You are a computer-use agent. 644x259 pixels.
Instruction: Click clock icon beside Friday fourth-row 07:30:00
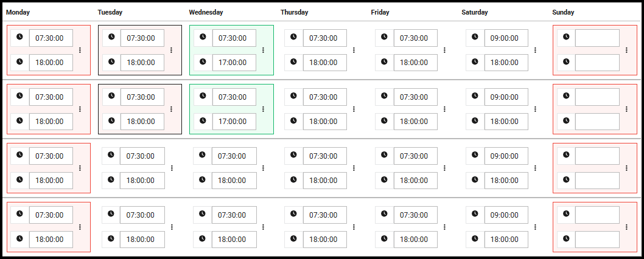383,214
